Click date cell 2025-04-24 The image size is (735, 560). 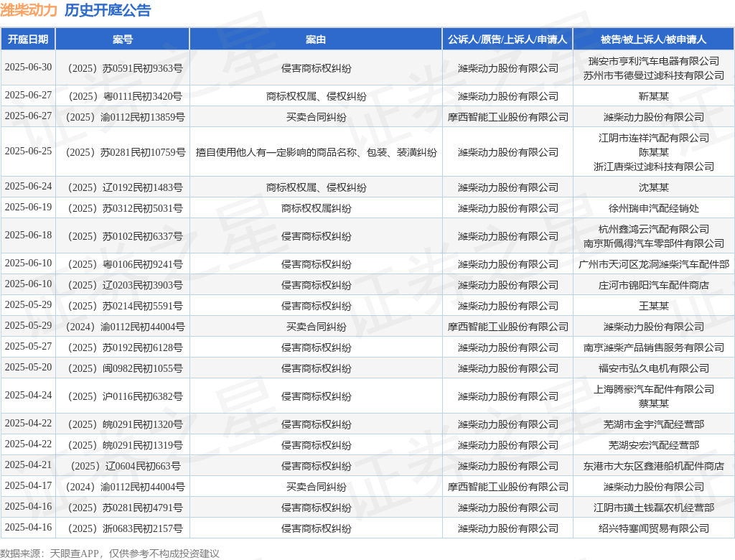(28, 396)
